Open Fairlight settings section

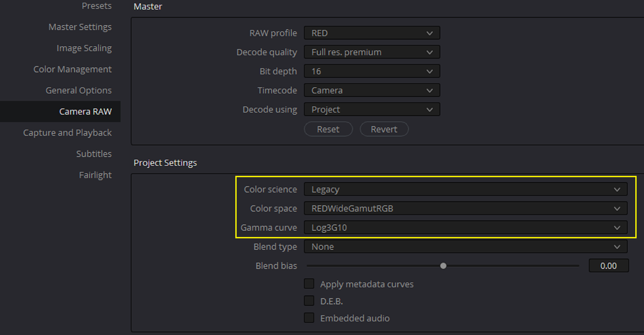pyautogui.click(x=96, y=175)
